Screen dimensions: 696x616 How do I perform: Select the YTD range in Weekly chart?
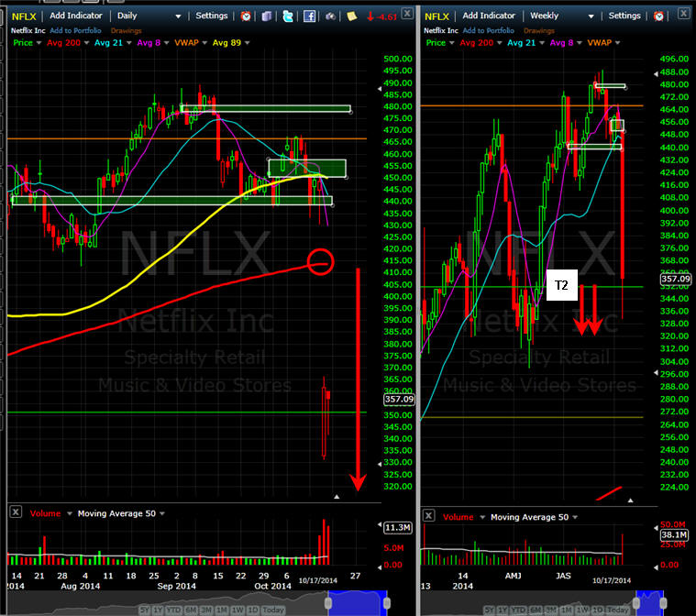[517, 610]
